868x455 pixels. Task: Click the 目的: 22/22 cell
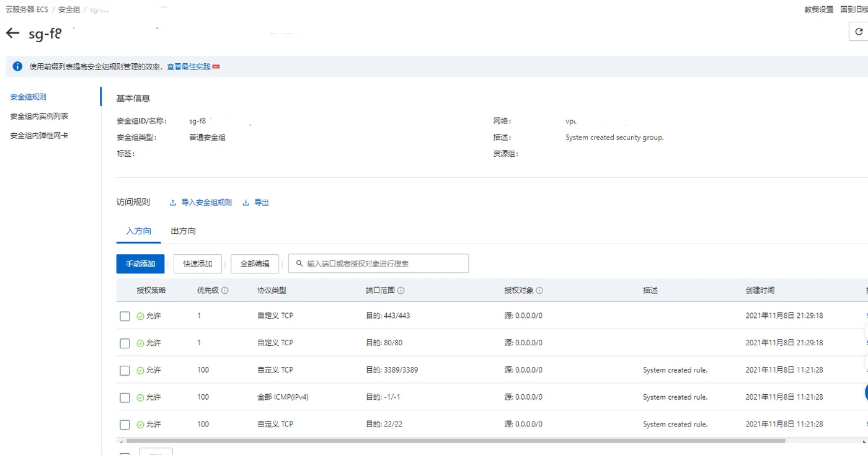pyautogui.click(x=384, y=425)
